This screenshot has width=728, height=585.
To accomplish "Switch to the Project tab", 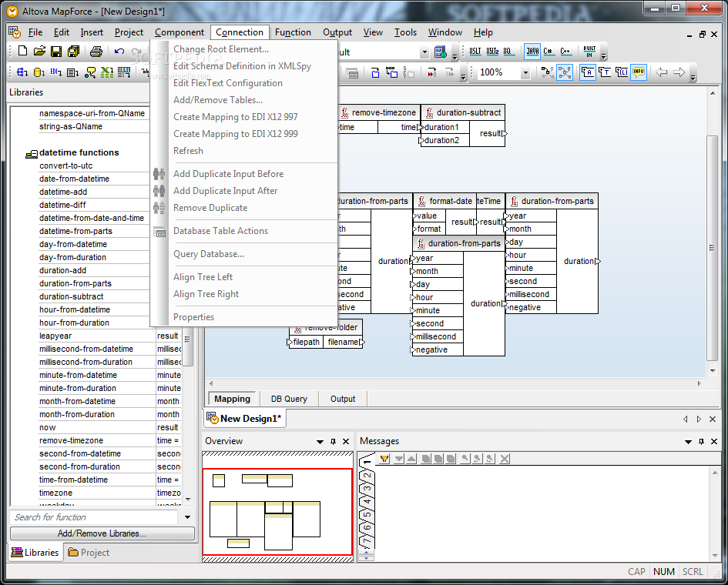I will tap(89, 553).
